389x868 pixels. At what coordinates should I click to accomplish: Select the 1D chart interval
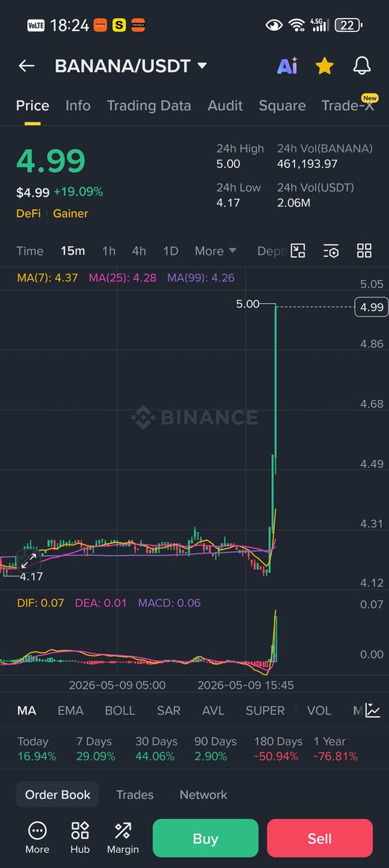click(171, 251)
